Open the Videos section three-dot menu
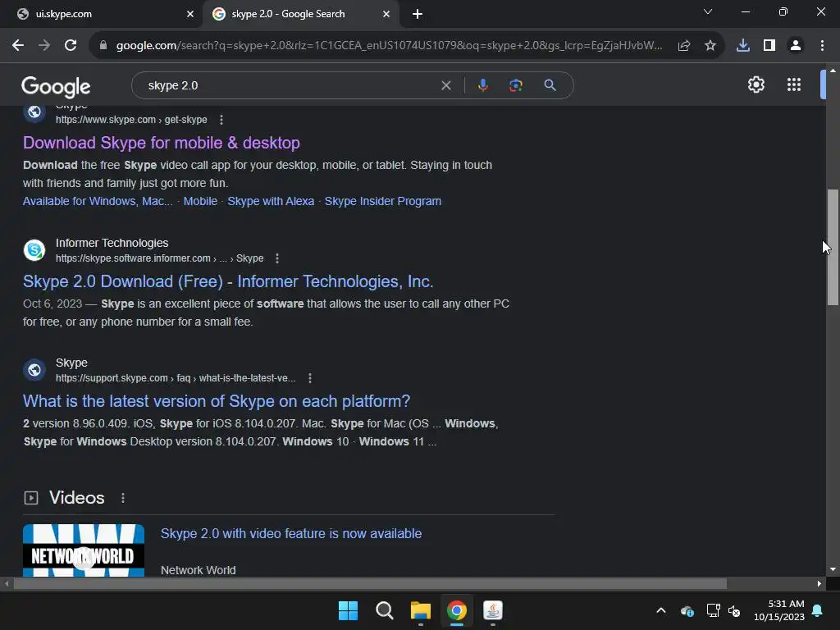This screenshot has height=630, width=840. point(123,498)
